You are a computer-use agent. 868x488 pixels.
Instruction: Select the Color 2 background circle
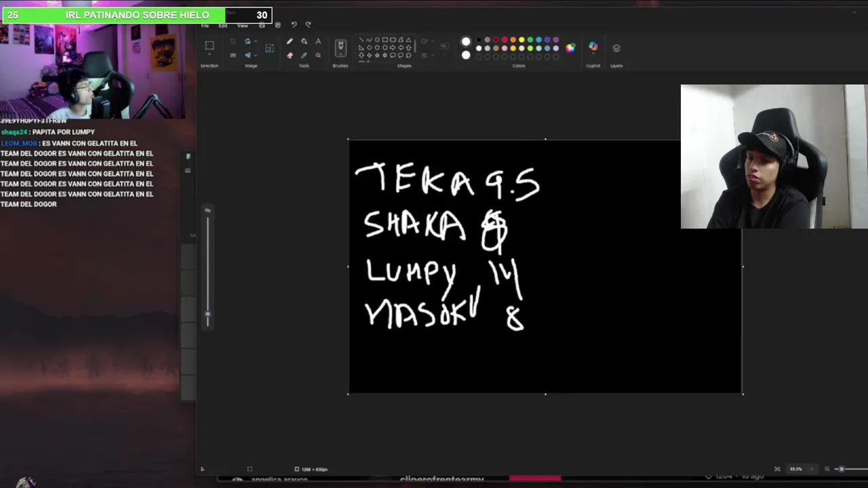(x=466, y=55)
